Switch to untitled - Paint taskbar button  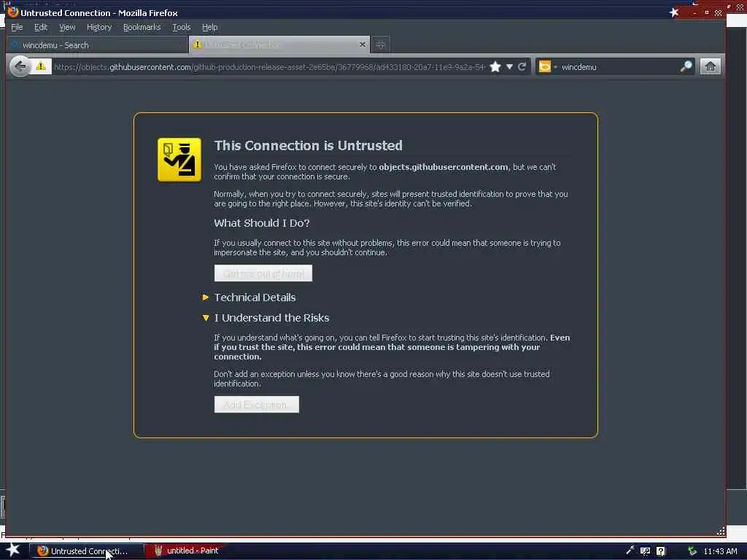(187, 551)
